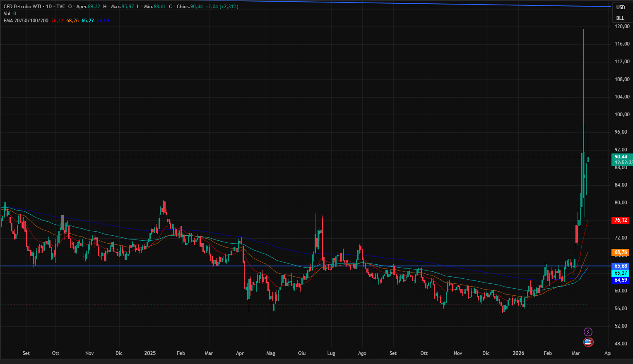This screenshot has height=364, width=633.
Task: Click the Max. value 95,97
Action: [x=128, y=7]
